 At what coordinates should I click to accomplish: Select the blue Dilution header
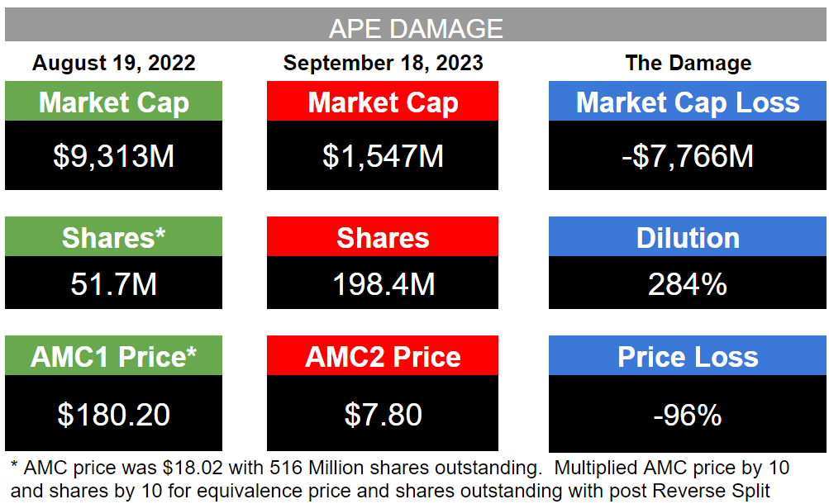point(688,238)
